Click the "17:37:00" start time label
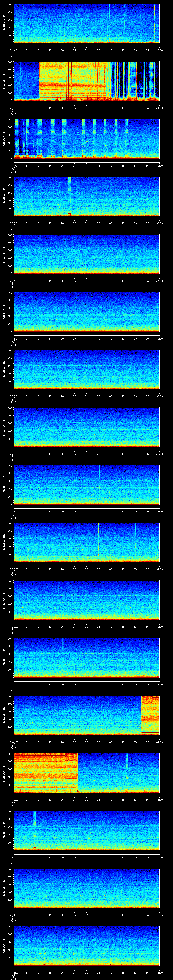 [x=13, y=511]
